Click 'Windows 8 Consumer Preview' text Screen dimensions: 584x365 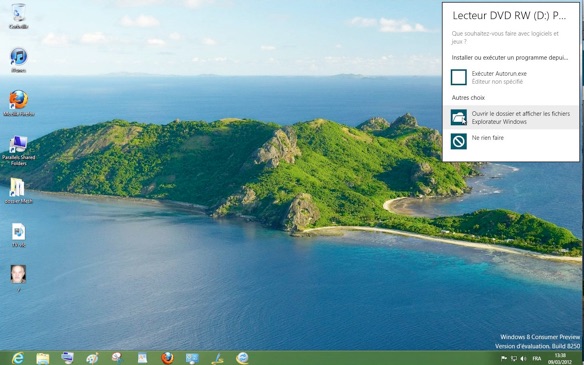540,337
